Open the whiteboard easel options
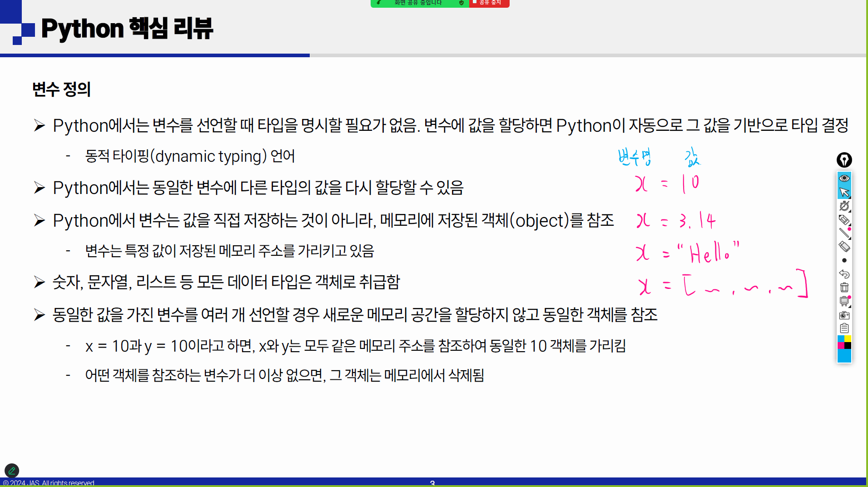 tap(844, 301)
